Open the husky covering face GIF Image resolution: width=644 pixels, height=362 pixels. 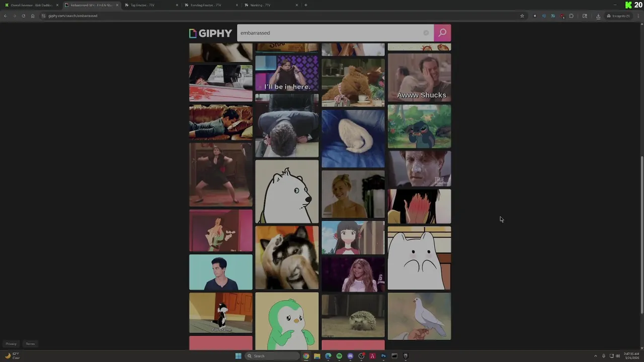click(287, 257)
